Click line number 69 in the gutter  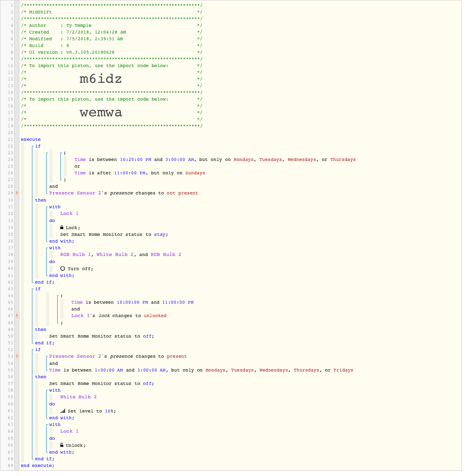11,466
